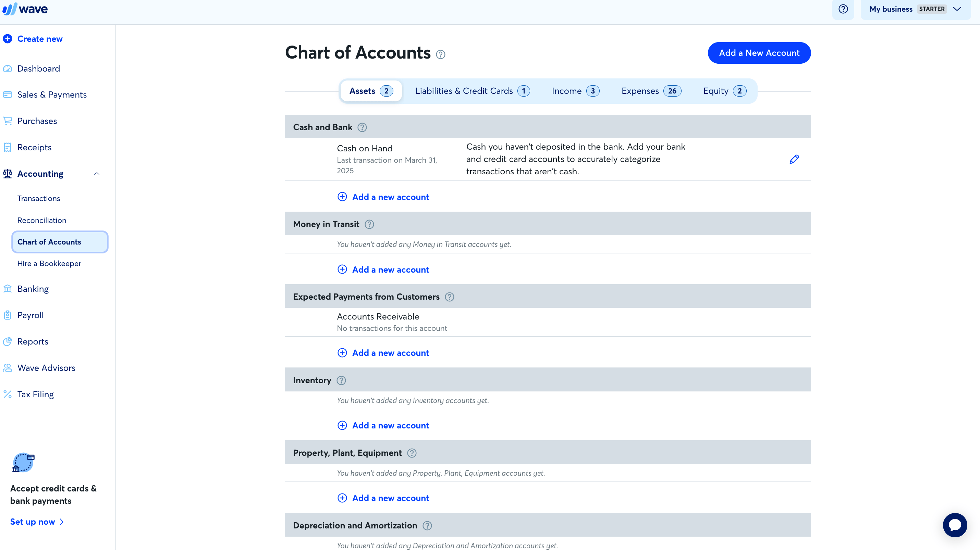Open the help tooltip next to Cash and Bank
This screenshot has width=980, height=550.
click(362, 127)
